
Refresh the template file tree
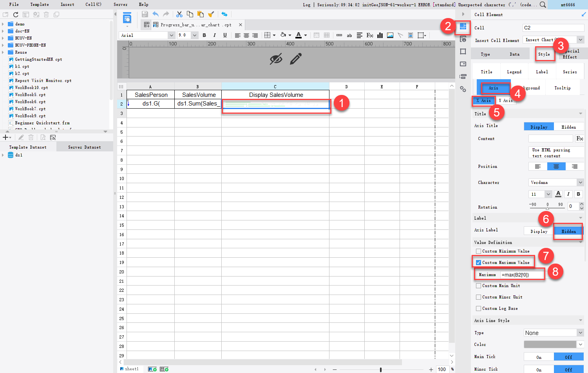(x=16, y=15)
